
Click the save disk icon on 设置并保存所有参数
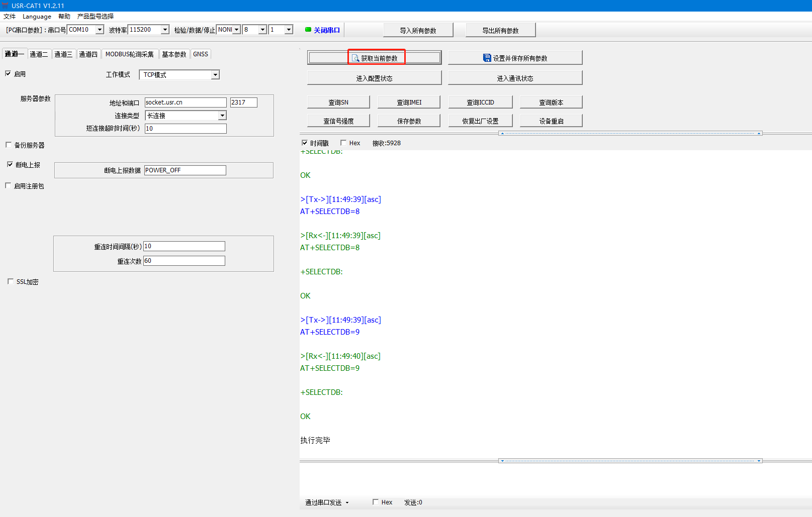click(x=487, y=58)
